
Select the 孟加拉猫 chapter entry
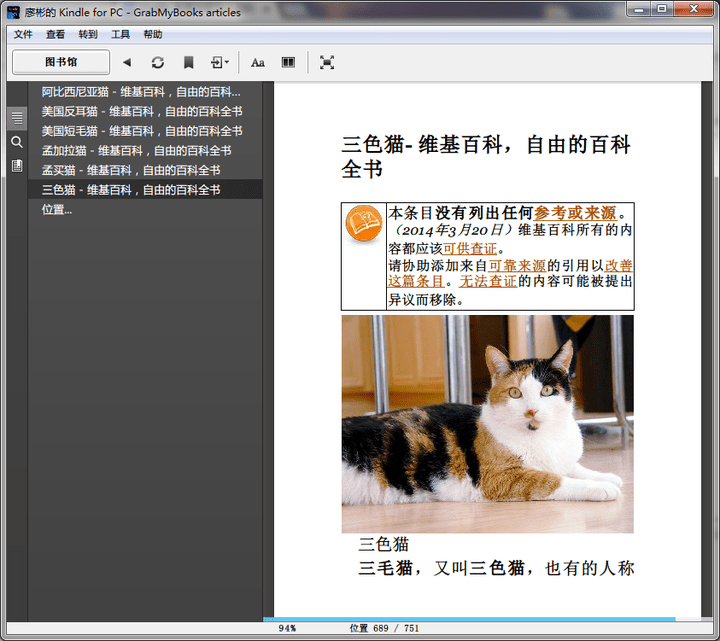[145, 151]
